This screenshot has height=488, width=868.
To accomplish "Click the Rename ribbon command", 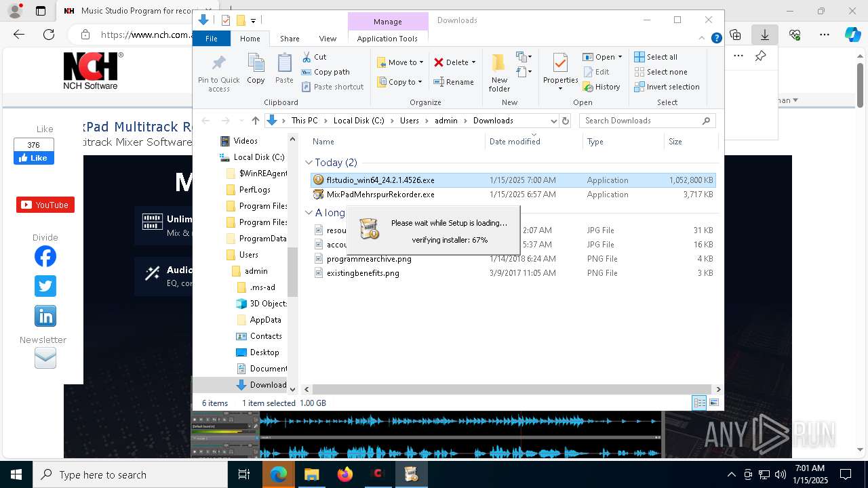I will 454,82.
